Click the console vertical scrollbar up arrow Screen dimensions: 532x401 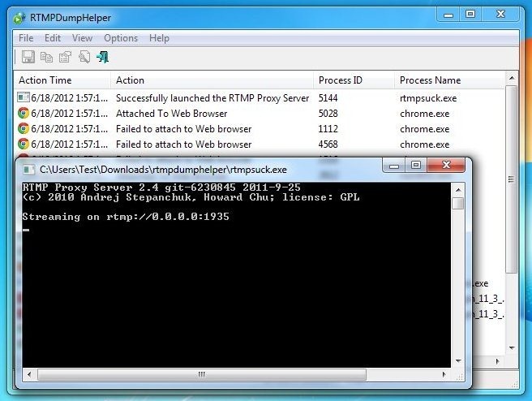(458, 190)
